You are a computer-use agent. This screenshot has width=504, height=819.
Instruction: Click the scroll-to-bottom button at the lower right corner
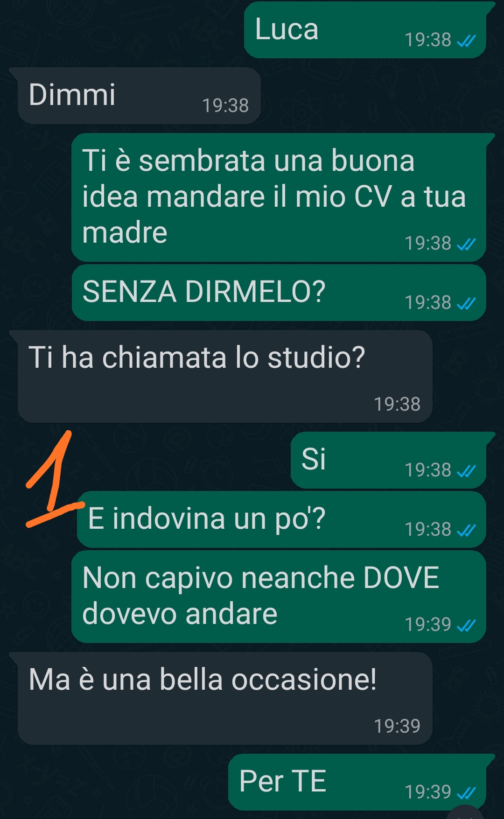(466, 813)
